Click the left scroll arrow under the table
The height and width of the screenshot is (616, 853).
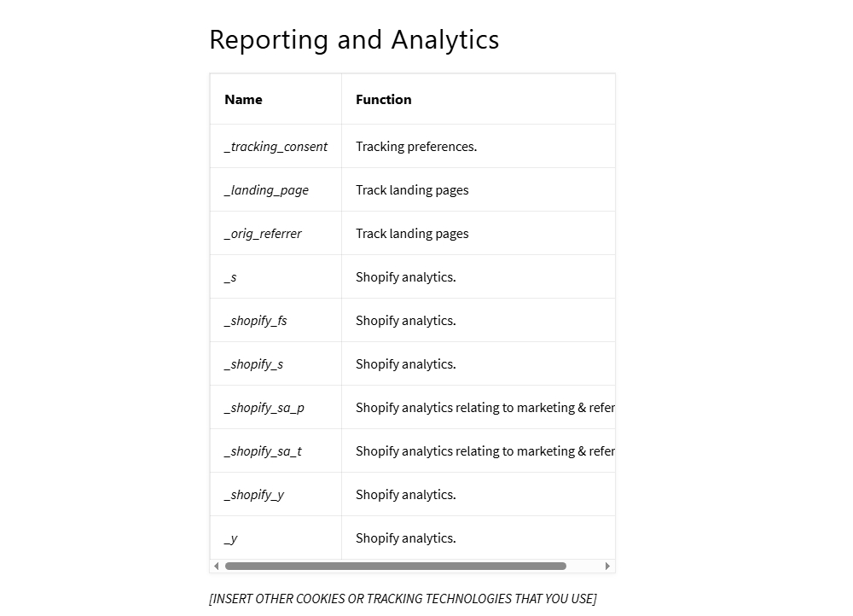tap(216, 566)
